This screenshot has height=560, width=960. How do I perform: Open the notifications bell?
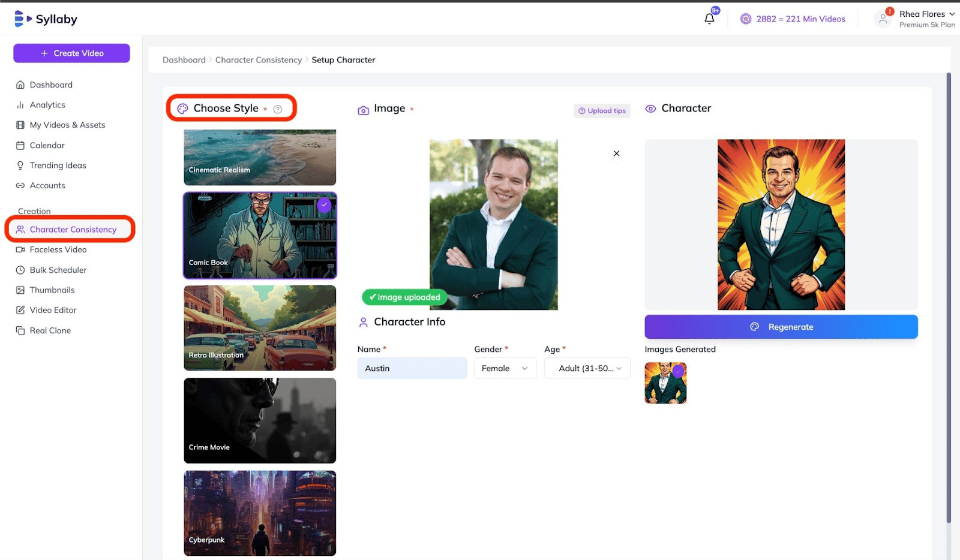pyautogui.click(x=709, y=19)
